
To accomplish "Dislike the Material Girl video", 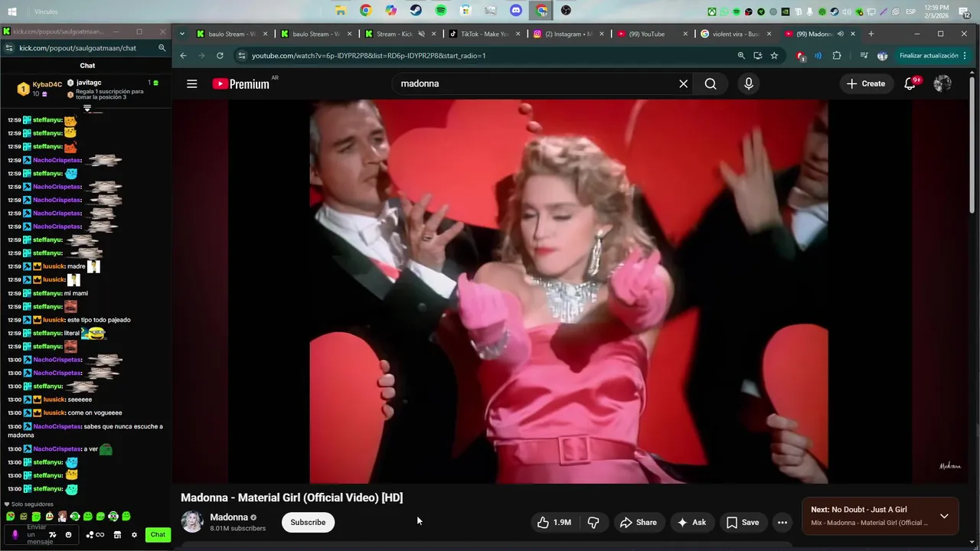I will [x=593, y=522].
